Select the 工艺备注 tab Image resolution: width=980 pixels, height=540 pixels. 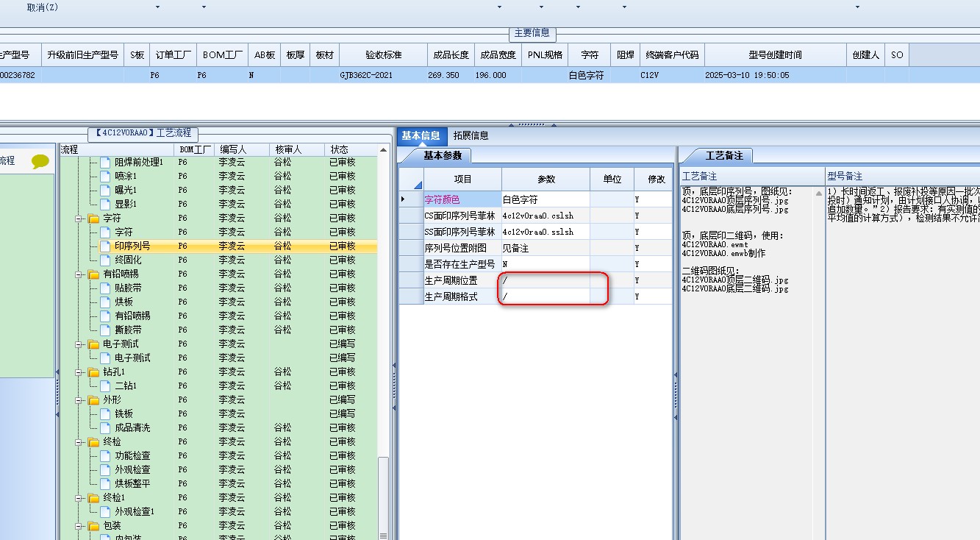coord(723,156)
